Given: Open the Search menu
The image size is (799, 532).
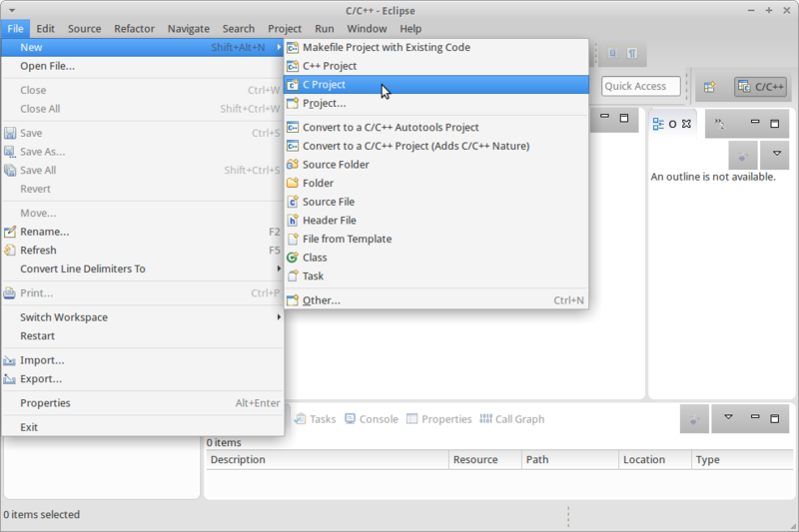Looking at the screenshot, I should point(239,29).
